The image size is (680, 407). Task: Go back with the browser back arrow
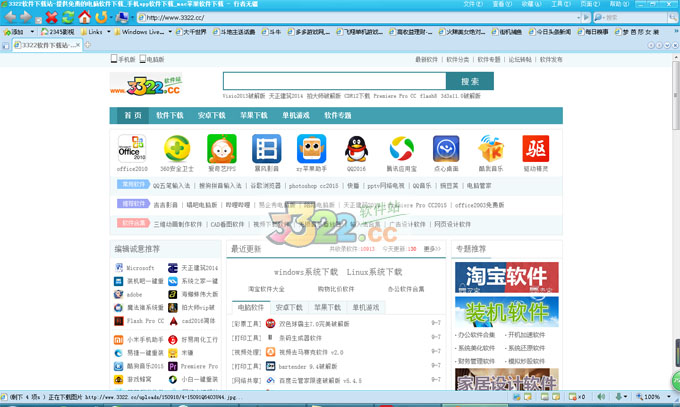point(10,17)
